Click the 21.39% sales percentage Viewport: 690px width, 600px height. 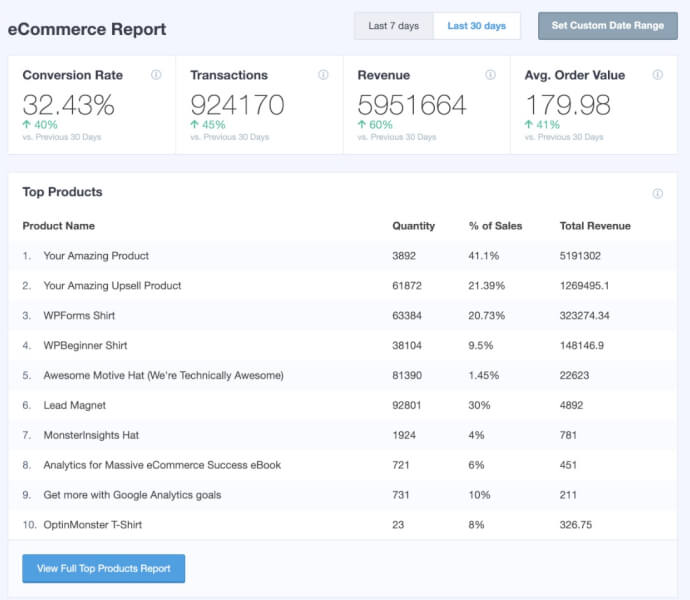[486, 286]
